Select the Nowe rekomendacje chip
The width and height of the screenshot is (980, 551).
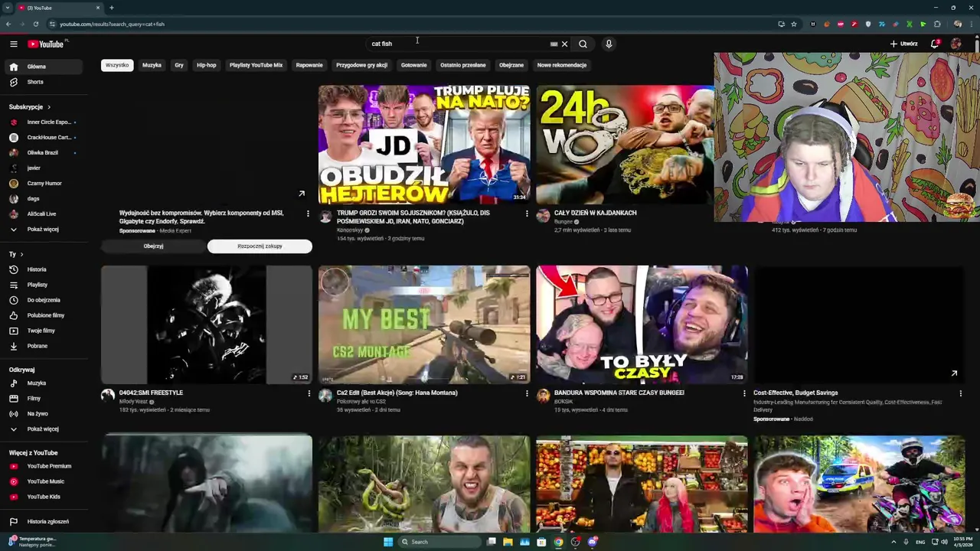[x=562, y=65]
